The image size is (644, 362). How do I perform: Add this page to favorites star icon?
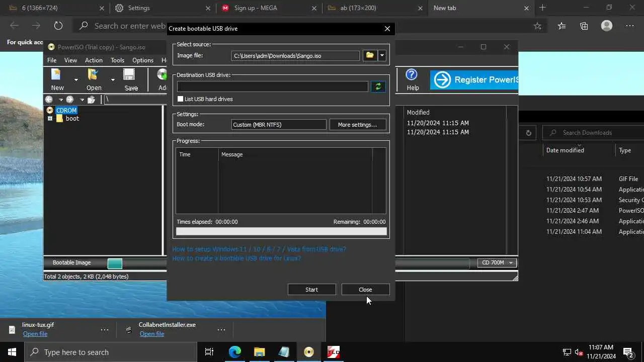537,26
